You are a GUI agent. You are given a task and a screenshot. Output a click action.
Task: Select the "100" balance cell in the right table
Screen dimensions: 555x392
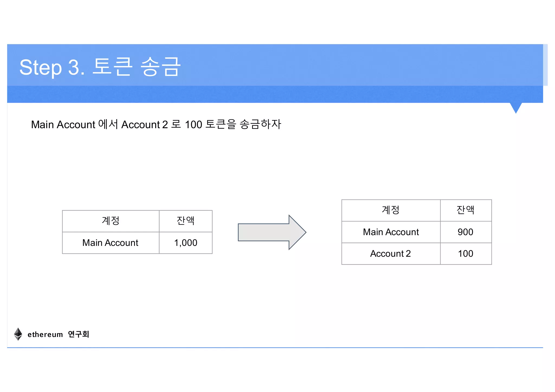click(x=466, y=254)
